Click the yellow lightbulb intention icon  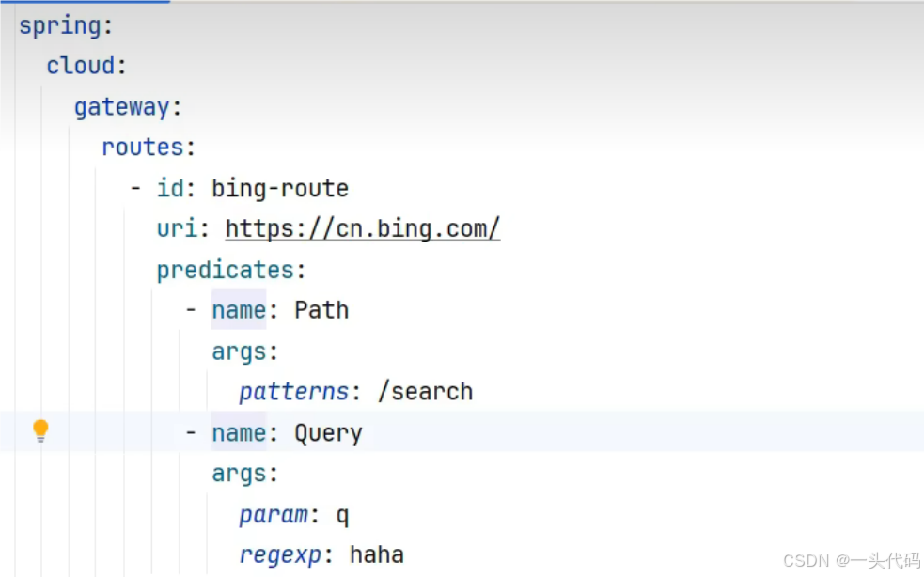pos(40,430)
